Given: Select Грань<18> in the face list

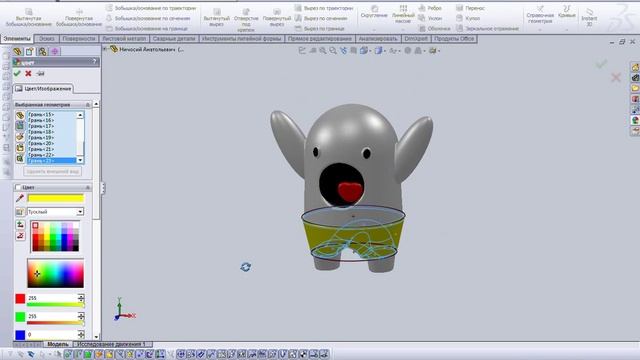Looking at the screenshot, I should [41, 132].
